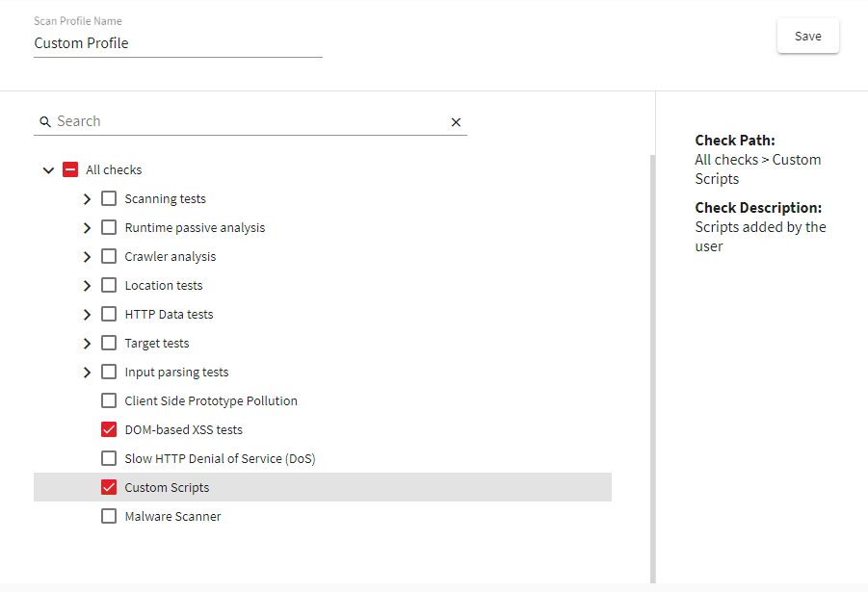
Task: Expand Input parsing tests chevron
Action: [x=88, y=373]
